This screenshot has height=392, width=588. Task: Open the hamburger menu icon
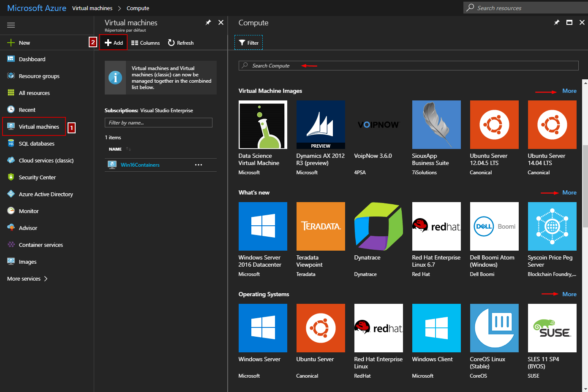pos(11,25)
